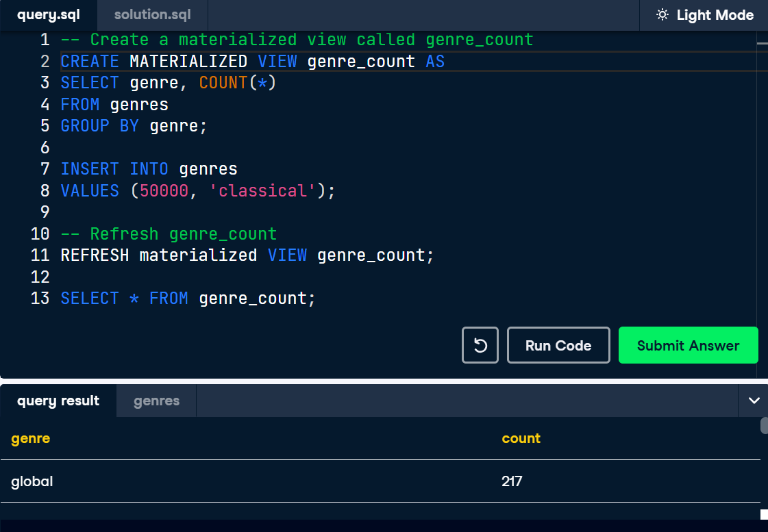The height and width of the screenshot is (532, 768).
Task: Select the 'global' genre cell
Action: [32, 481]
